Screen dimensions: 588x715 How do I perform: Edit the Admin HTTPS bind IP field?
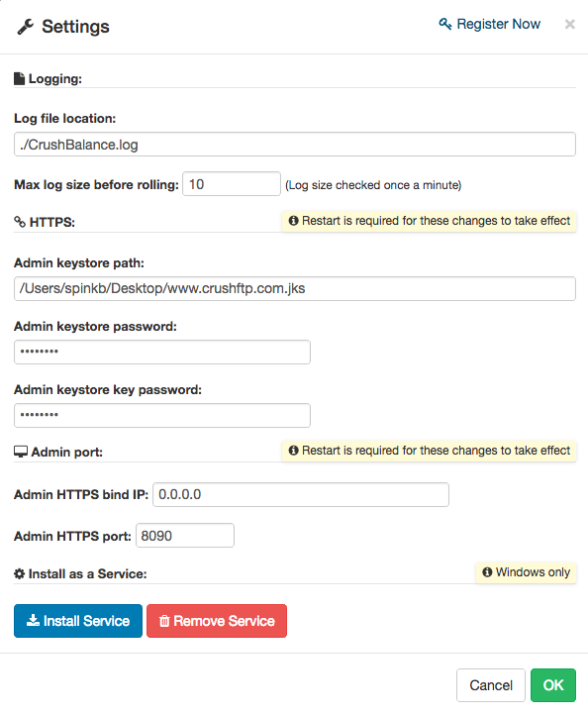coord(301,495)
